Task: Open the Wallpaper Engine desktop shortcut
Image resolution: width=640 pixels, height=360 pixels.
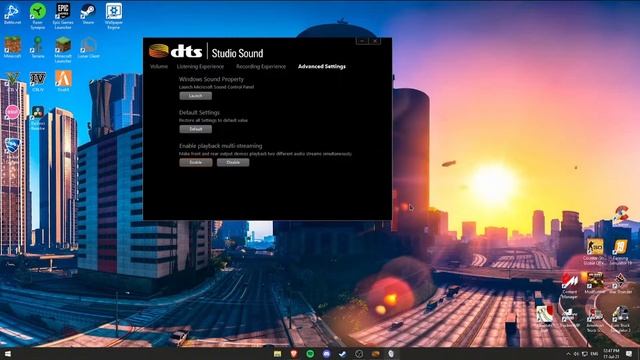Action: (x=113, y=16)
